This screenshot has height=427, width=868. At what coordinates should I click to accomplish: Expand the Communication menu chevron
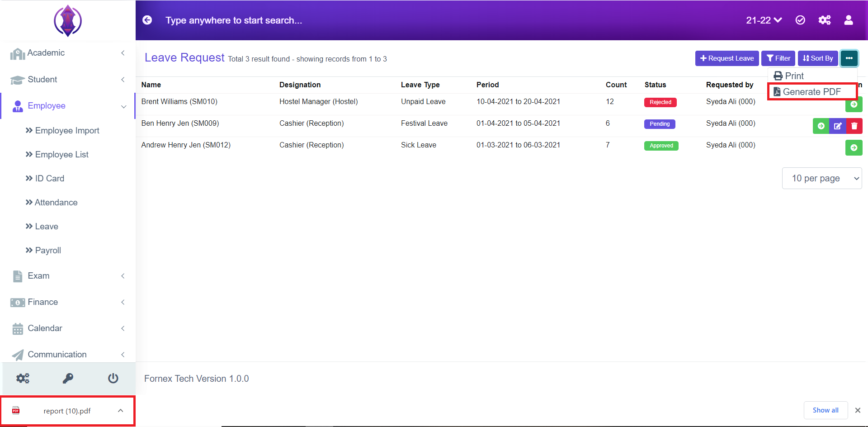pyautogui.click(x=123, y=355)
